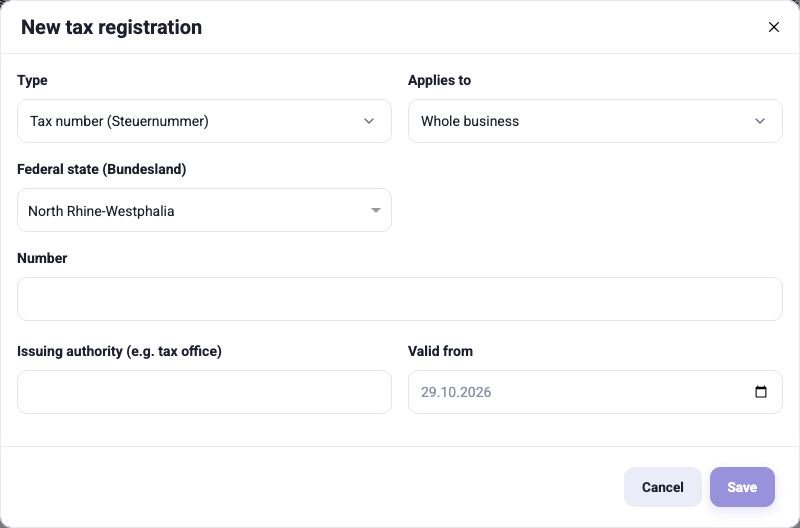This screenshot has width=800, height=528.
Task: Click the Applies to label
Action: (439, 80)
